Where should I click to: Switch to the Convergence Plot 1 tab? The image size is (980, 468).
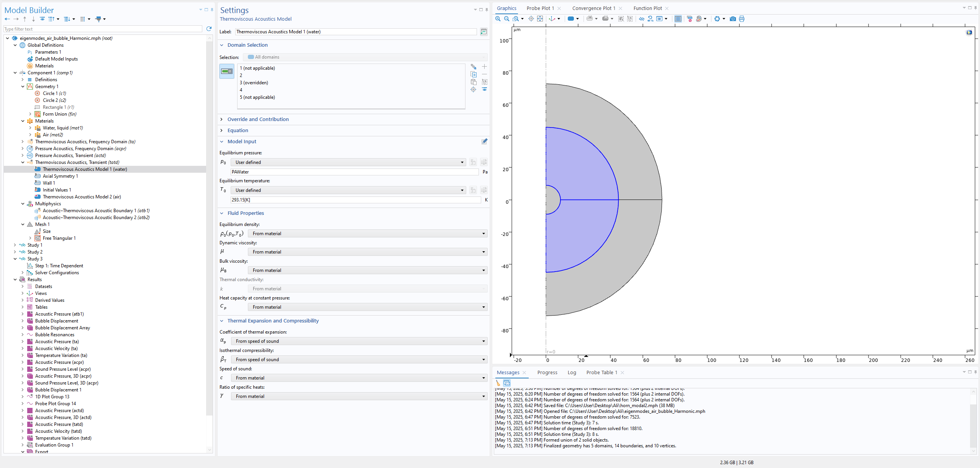pyautogui.click(x=593, y=8)
